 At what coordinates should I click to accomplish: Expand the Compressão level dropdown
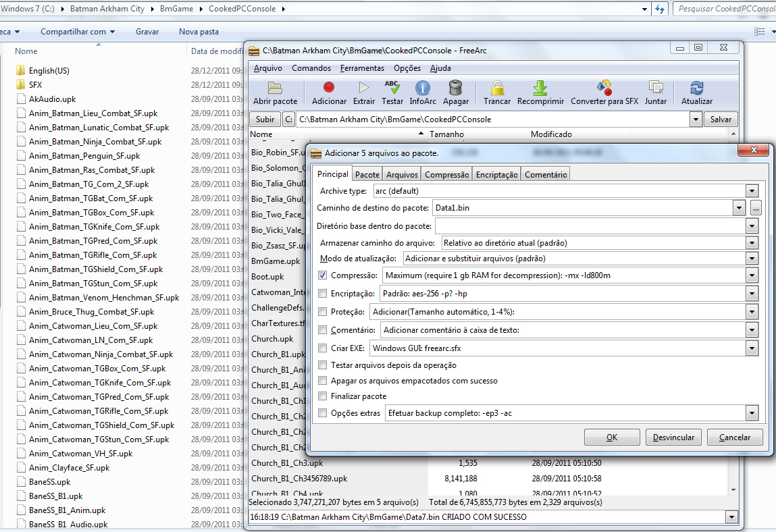point(752,275)
